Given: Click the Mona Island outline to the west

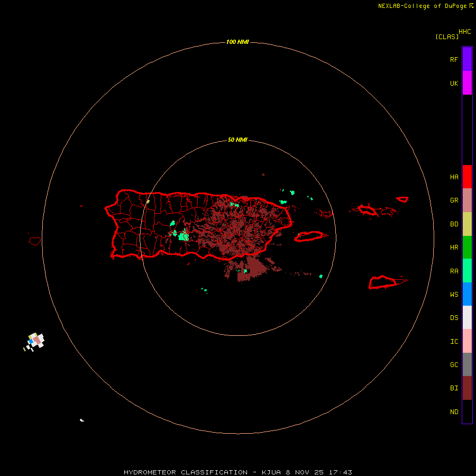Looking at the screenshot, I should click(35, 241).
